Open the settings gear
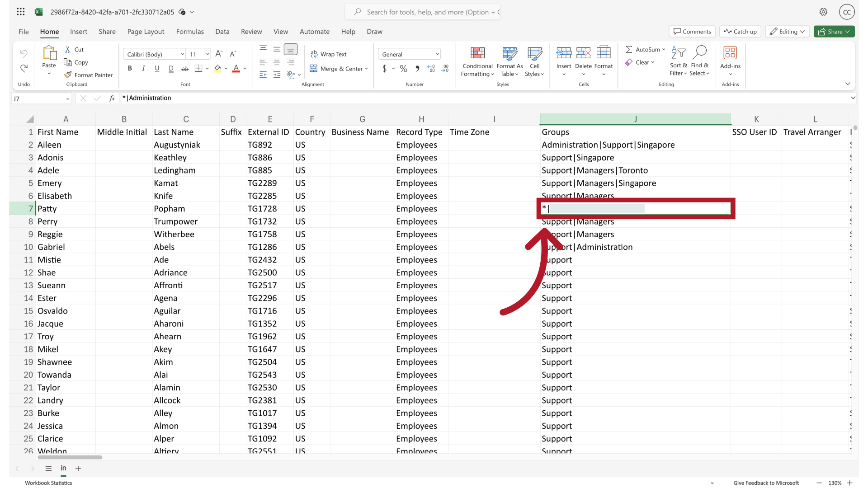This screenshot has height=488, width=868. click(823, 12)
